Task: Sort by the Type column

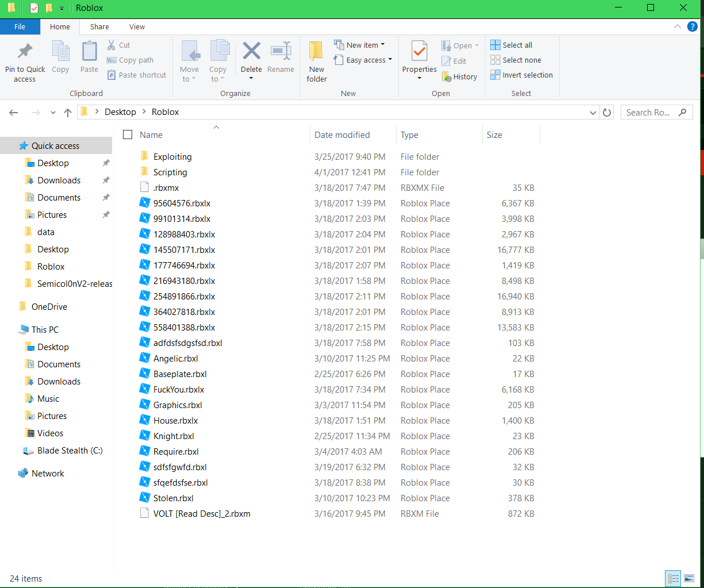Action: [409, 135]
